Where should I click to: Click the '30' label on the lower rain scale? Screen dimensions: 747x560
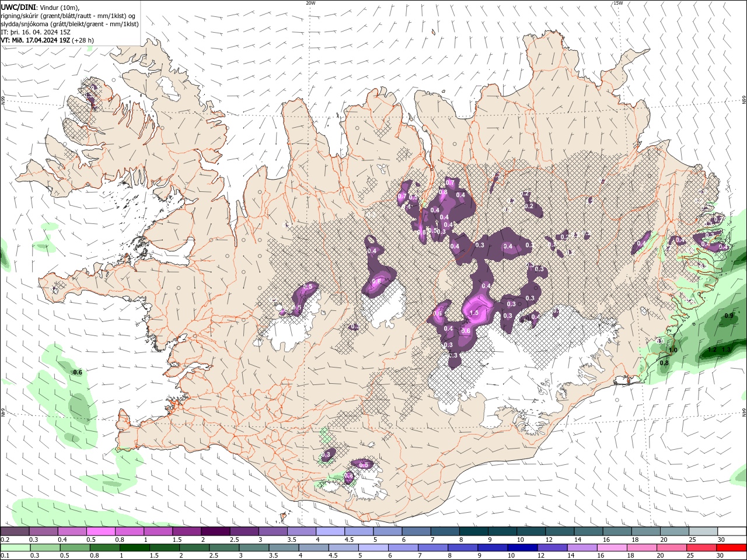point(721,556)
